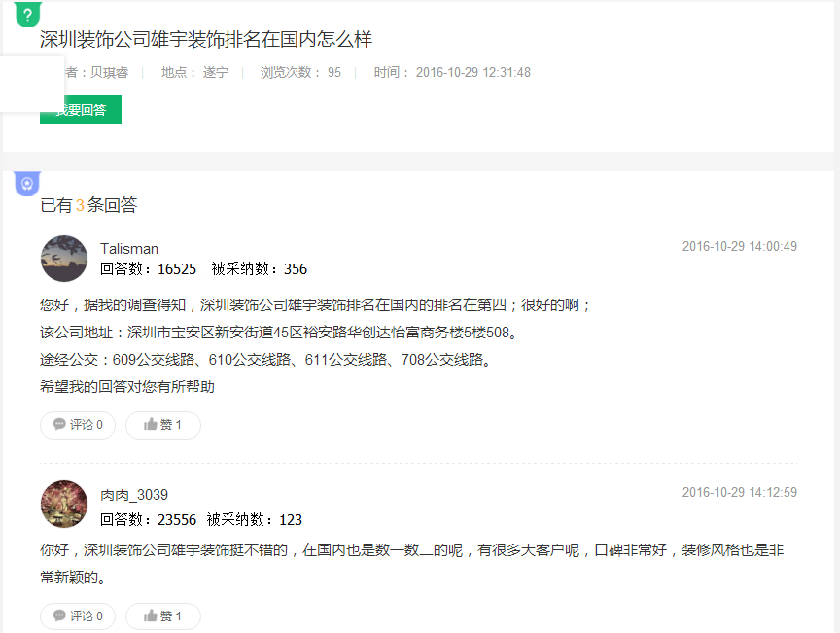Click the speech-bubble icon inside the 评论 0 button
The width and height of the screenshot is (840, 633).
pos(59,425)
